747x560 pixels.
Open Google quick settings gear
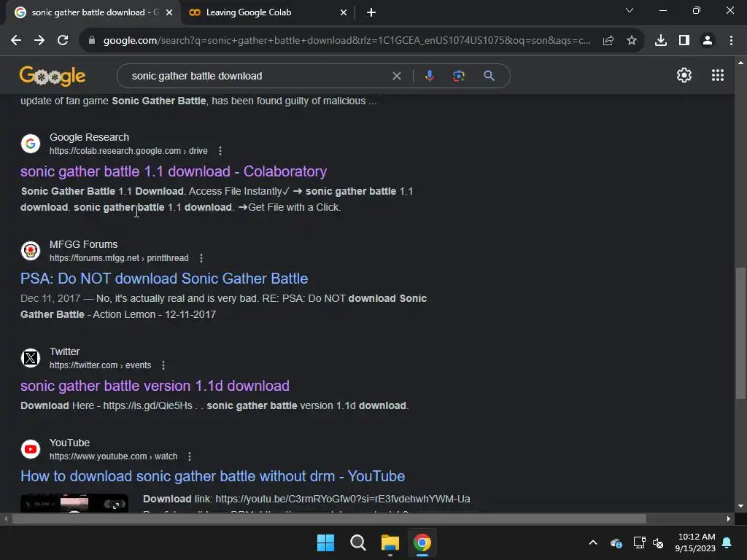[684, 75]
